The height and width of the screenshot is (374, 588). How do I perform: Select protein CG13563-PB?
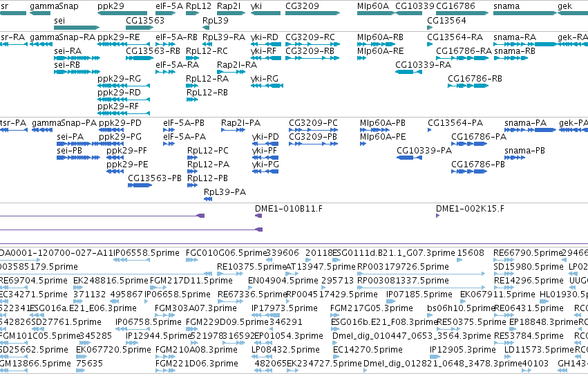[155, 178]
